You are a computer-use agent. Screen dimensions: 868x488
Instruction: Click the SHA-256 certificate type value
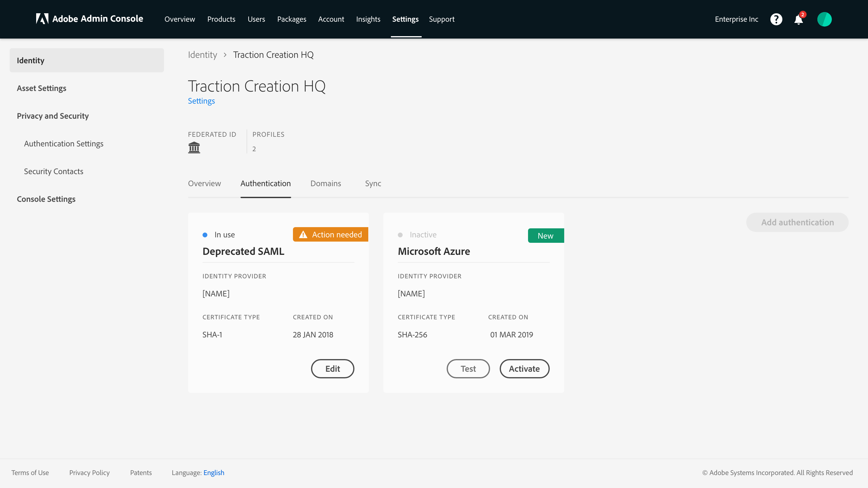coord(412,334)
